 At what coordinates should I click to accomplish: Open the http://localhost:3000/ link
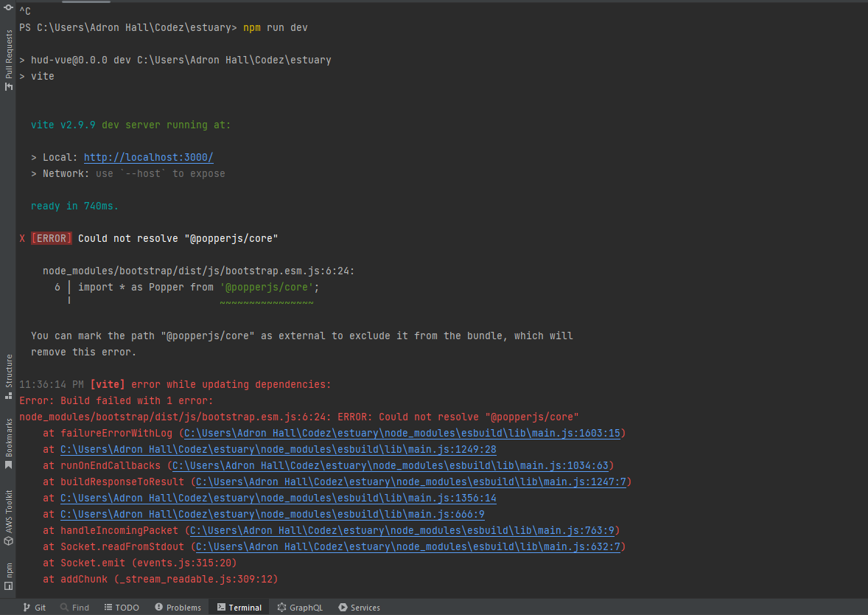(148, 157)
